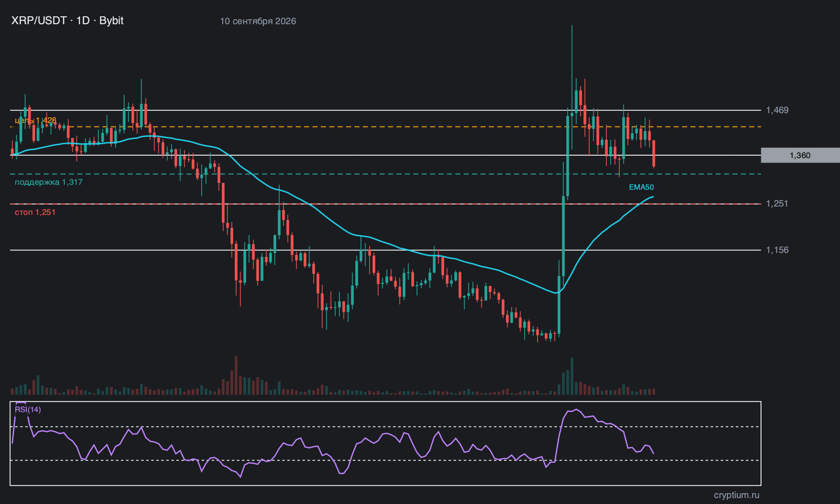
Task: Click the цель 1,428 target label
Action: 36,121
